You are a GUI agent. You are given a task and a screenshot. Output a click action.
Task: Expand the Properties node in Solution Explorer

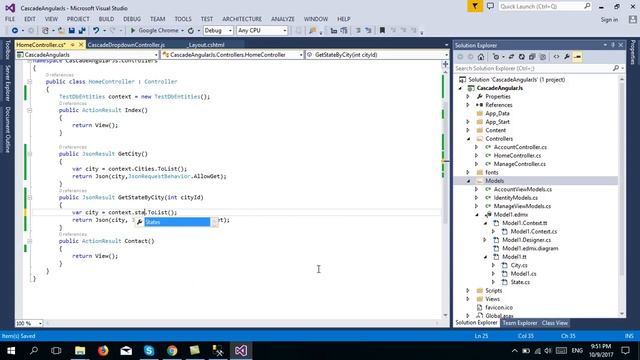[x=468, y=97]
